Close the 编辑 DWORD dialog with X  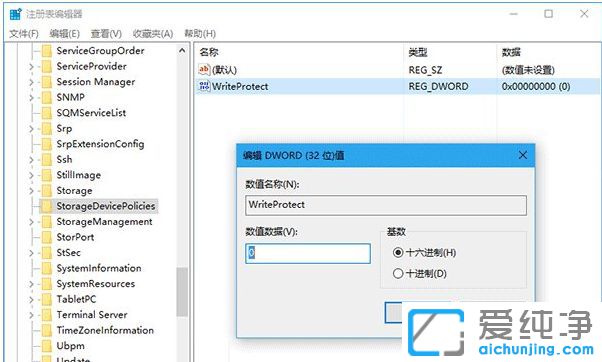[523, 155]
